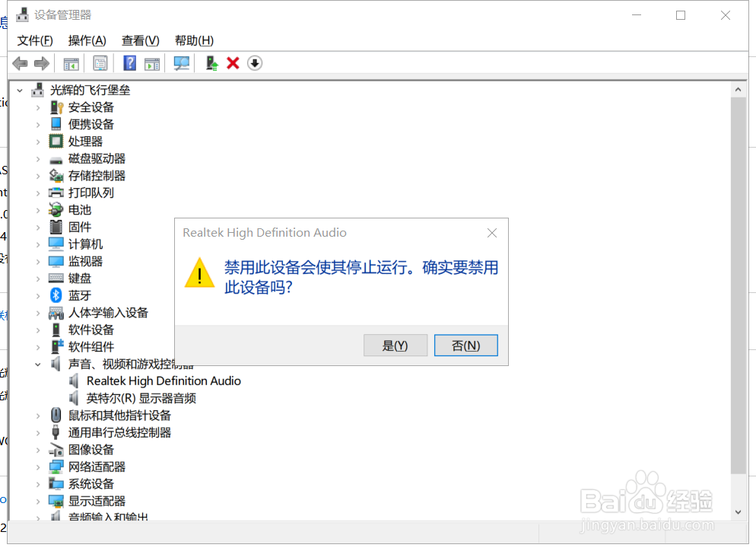The width and height of the screenshot is (756, 551).
Task: Select the 网络适配器 network icon
Action: 56,467
